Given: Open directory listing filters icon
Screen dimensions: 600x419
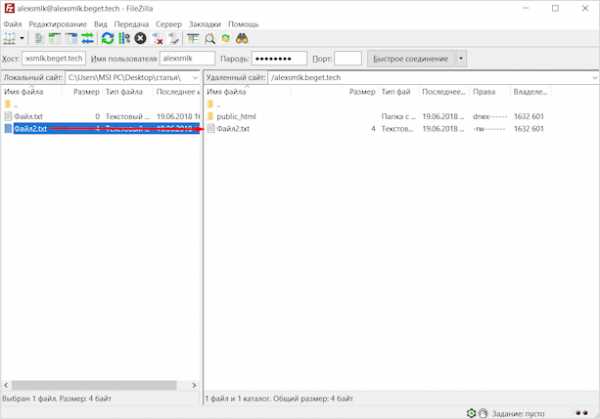Looking at the screenshot, I should tap(193, 39).
